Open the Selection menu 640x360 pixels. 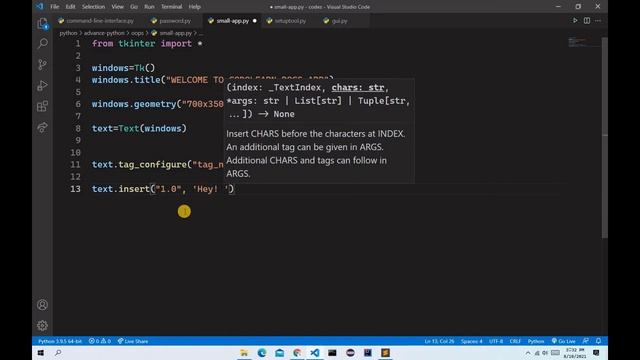93,7
